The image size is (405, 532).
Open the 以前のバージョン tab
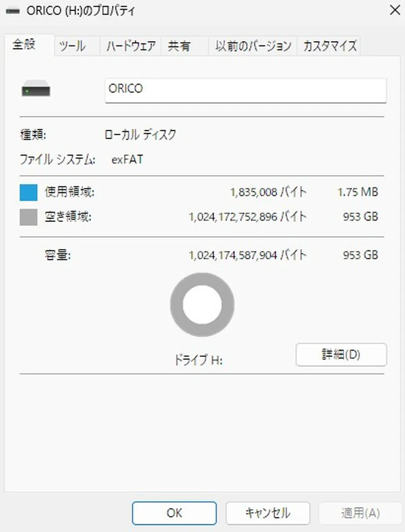253,46
